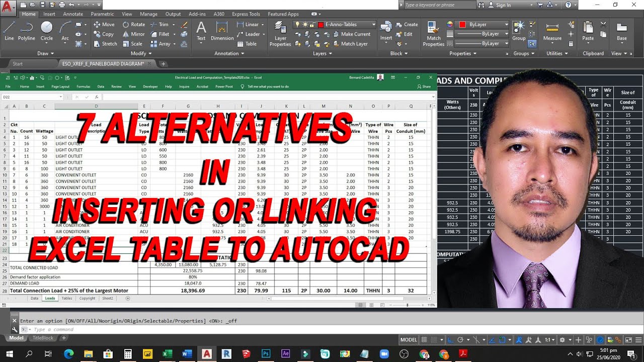Click the Mirror tool
This screenshot has height=362, width=644.
pos(133,34)
